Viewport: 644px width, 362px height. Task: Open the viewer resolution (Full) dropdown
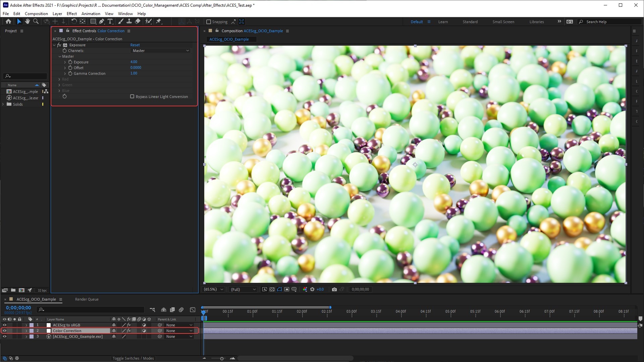point(243,289)
